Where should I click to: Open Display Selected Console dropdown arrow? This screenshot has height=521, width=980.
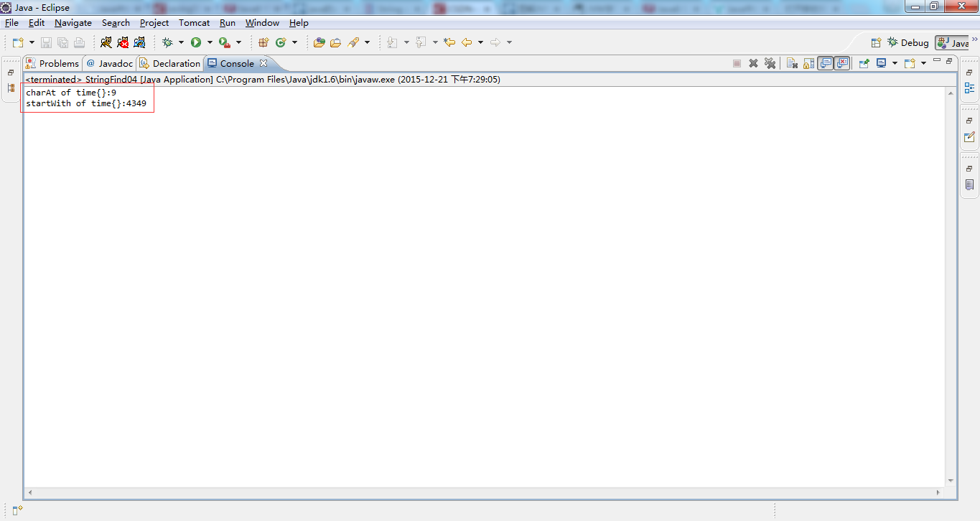895,63
